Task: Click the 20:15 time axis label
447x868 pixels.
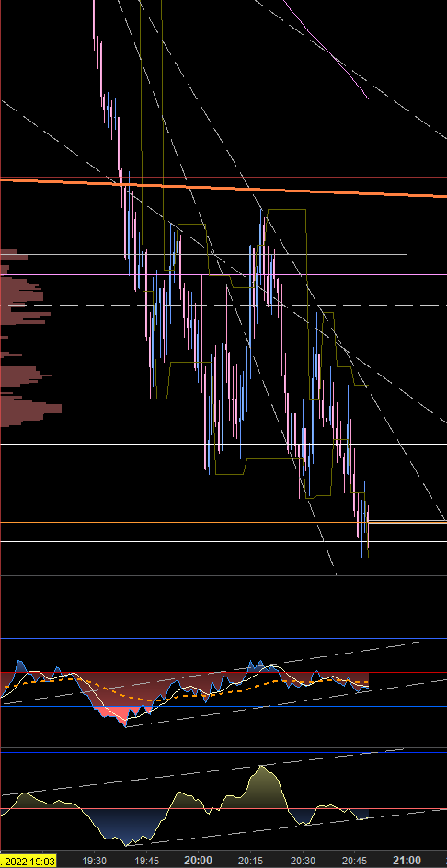Action: point(250,862)
